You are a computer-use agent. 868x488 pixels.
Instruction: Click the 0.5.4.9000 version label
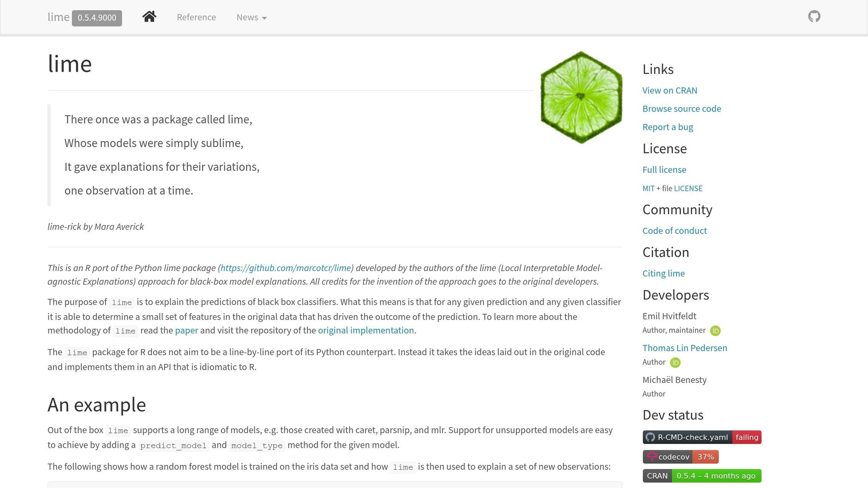tap(97, 18)
